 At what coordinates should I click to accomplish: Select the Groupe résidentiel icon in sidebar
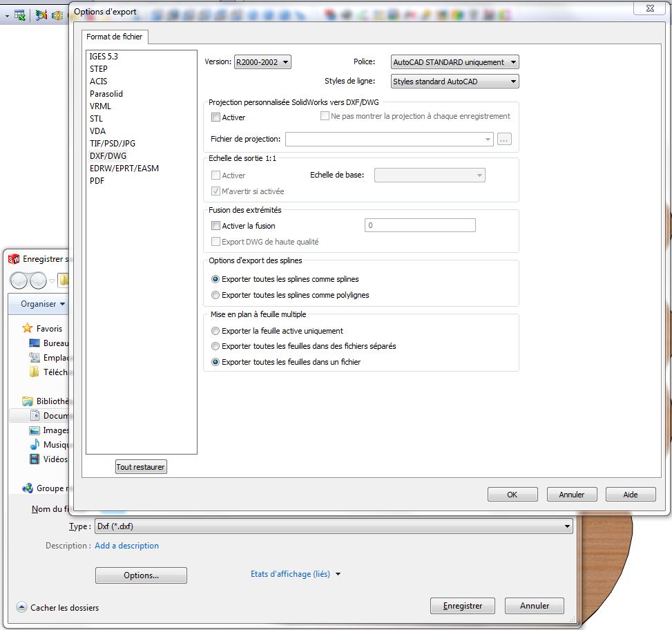tap(28, 488)
